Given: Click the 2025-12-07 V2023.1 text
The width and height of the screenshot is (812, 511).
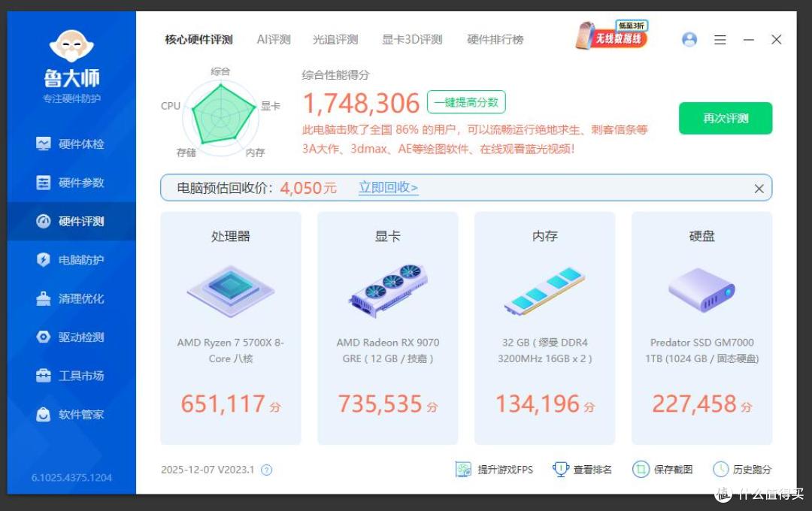Looking at the screenshot, I should (x=208, y=470).
